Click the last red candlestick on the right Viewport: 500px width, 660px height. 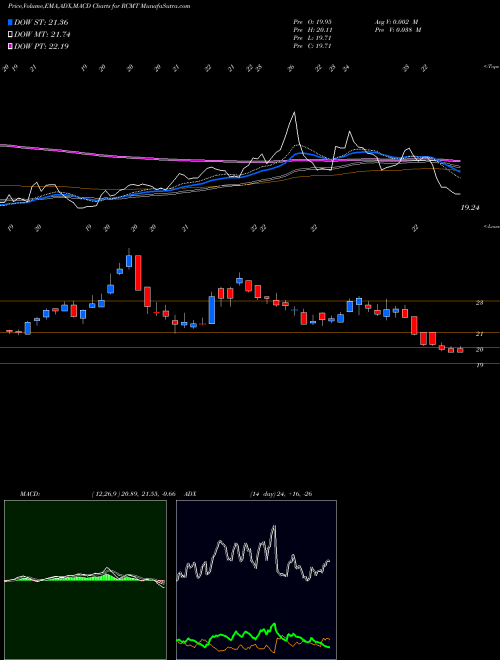click(460, 350)
